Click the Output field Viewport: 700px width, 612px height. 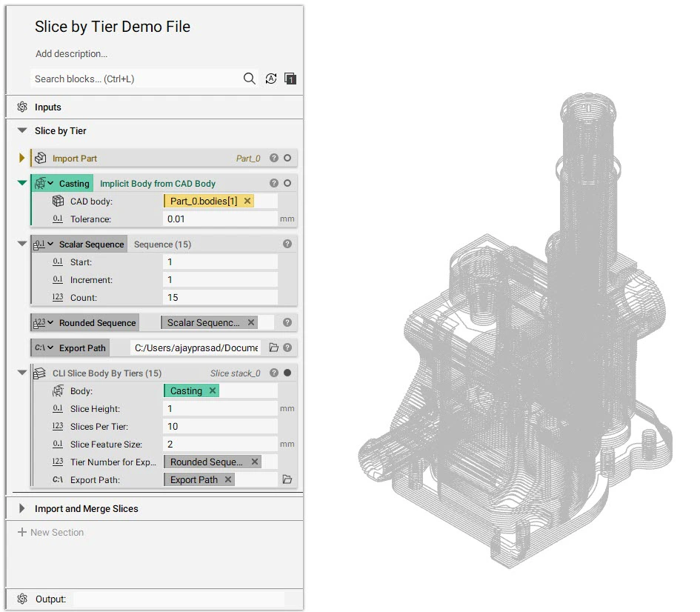click(x=179, y=599)
